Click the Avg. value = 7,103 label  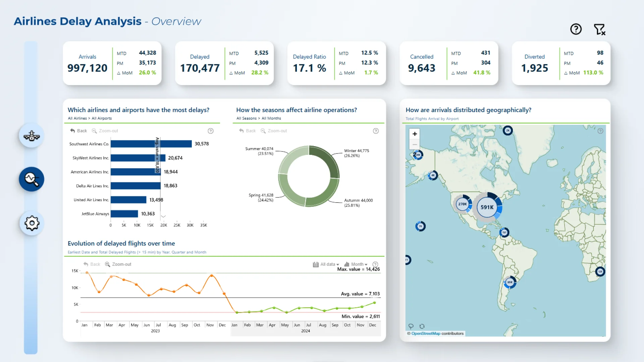pyautogui.click(x=360, y=294)
